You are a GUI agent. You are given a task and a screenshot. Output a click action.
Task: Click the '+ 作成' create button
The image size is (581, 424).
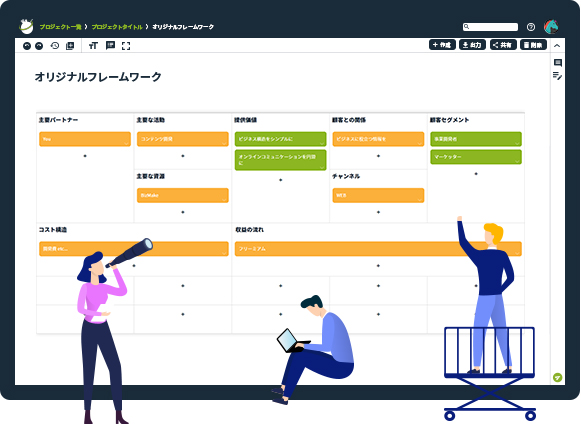(442, 45)
